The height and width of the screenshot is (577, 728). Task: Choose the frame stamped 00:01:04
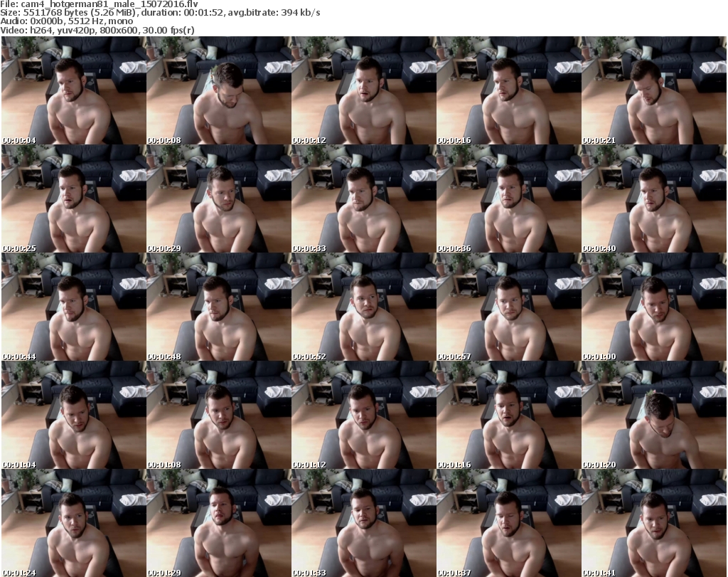[74, 415]
